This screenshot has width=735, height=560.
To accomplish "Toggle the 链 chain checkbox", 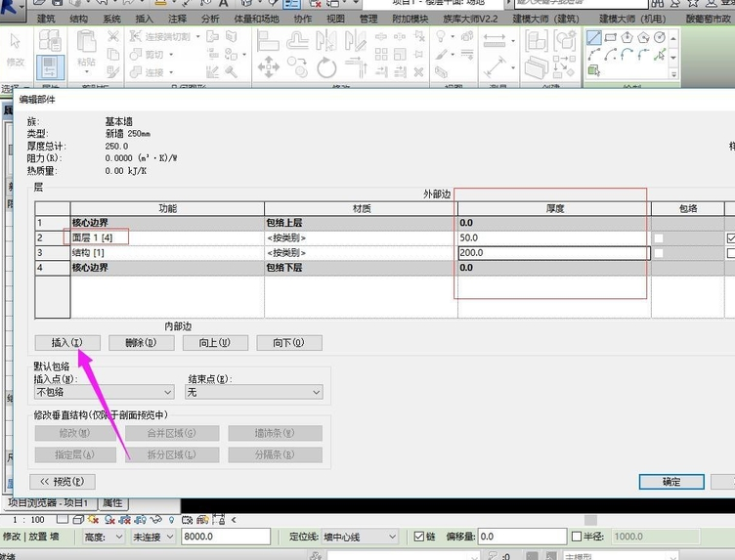I will [x=419, y=537].
